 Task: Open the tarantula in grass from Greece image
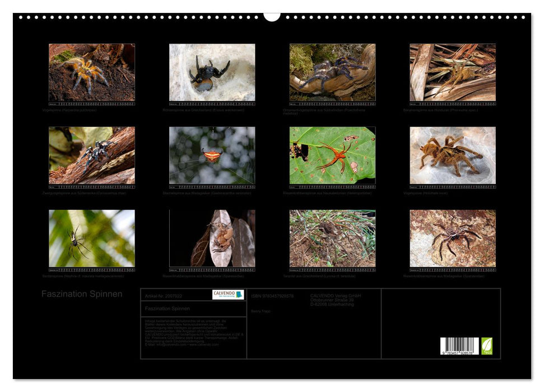click(332, 239)
